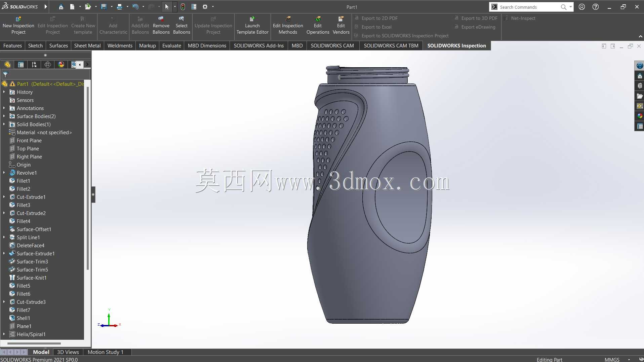Screen dimensions: 644x362
Task: Open the Help question mark icon
Action: coord(595,7)
